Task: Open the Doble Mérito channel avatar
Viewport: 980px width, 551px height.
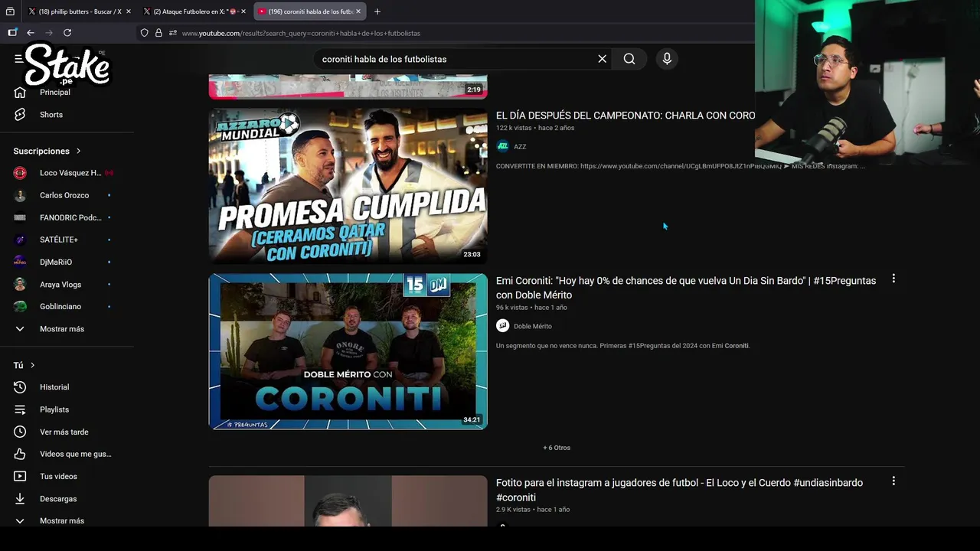Action: click(502, 326)
